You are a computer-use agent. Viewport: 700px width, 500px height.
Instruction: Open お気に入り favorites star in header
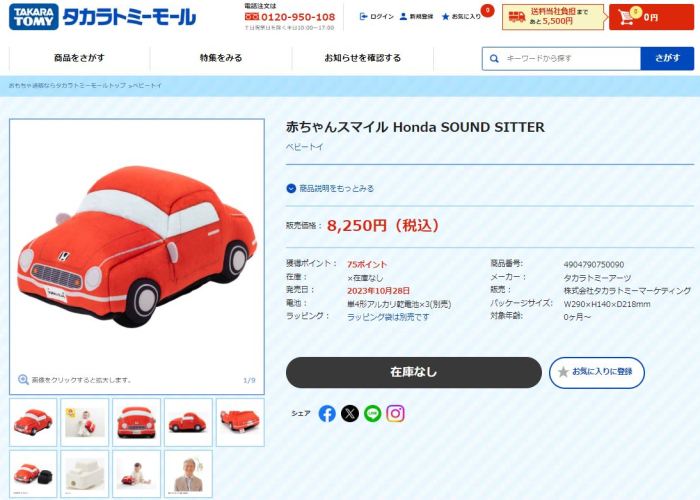(x=461, y=17)
